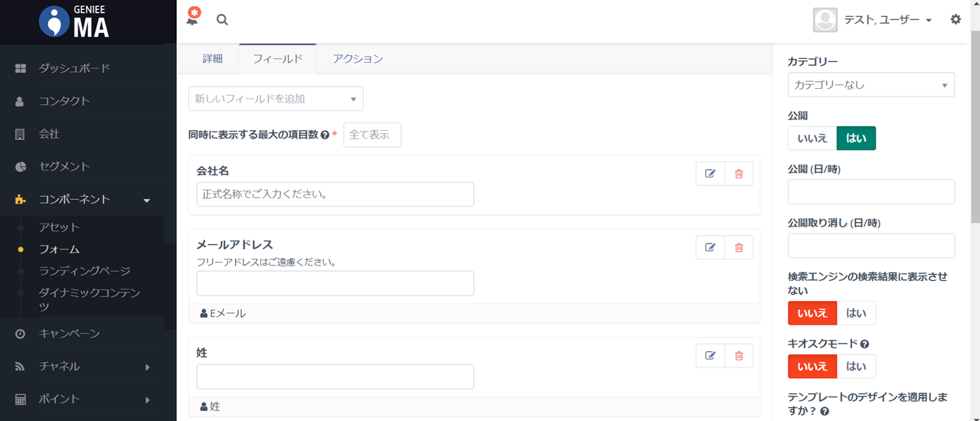This screenshot has width=980, height=421.
Task: Turn キオスクモード to はい
Action: (x=856, y=367)
